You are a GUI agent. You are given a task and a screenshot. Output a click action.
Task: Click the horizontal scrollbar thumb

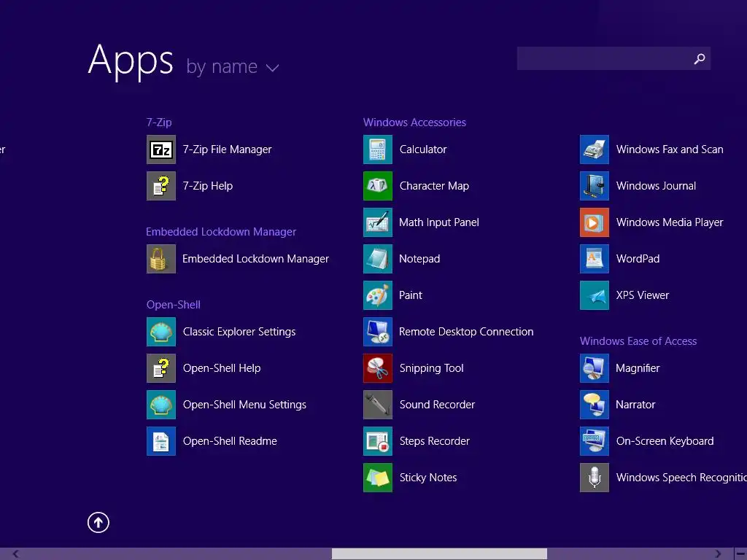coord(439,554)
